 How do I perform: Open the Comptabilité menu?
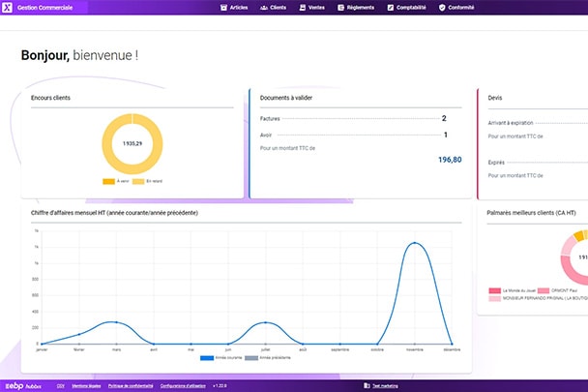406,8
